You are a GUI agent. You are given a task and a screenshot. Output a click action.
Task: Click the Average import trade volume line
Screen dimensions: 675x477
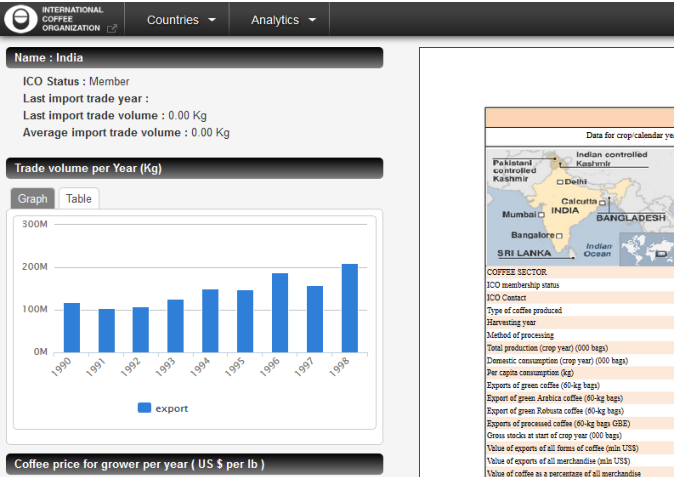126,133
